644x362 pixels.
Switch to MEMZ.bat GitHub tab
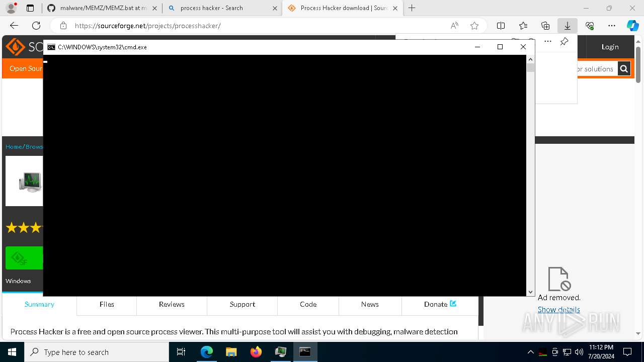click(103, 8)
